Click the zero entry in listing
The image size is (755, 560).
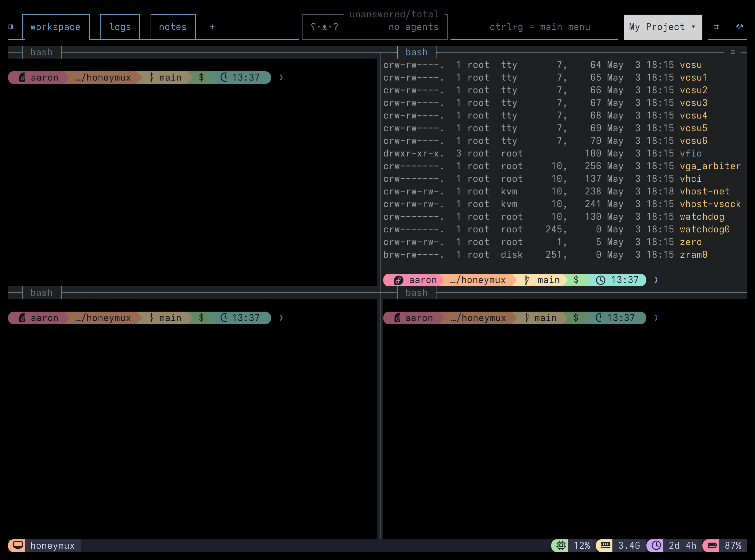click(x=691, y=242)
